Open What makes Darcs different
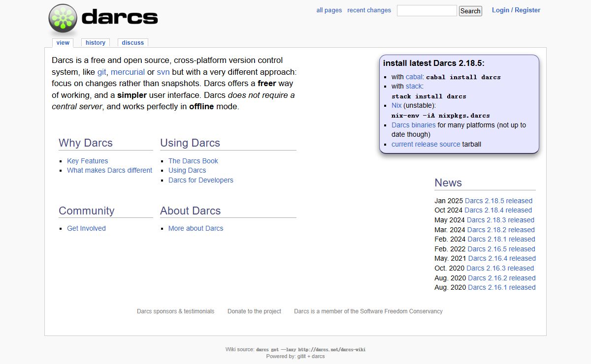591x364 pixels. point(110,170)
